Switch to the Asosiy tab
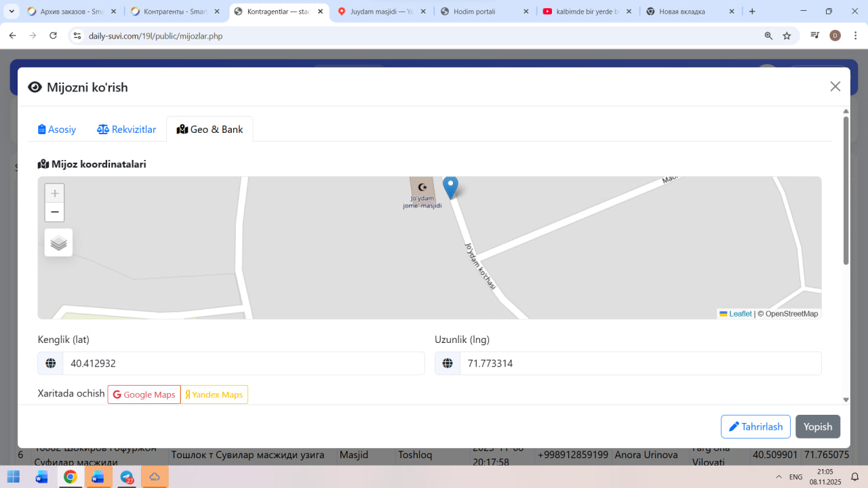The height and width of the screenshot is (488, 868). pos(57,129)
